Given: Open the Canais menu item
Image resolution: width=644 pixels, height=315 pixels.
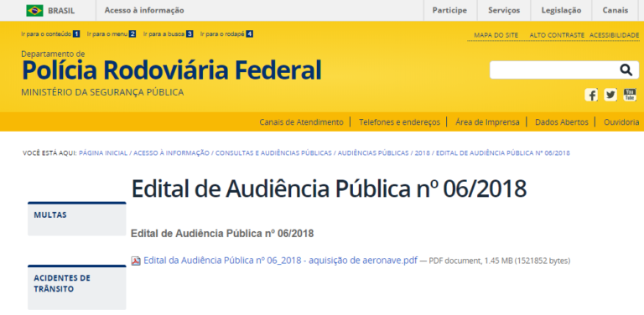Looking at the screenshot, I should [615, 10].
